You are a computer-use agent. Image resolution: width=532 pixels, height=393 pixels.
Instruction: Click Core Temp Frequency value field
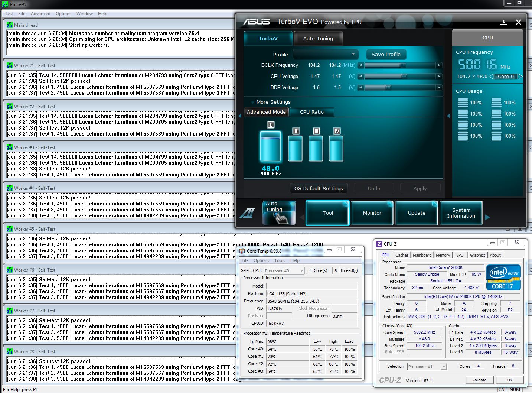(311, 301)
